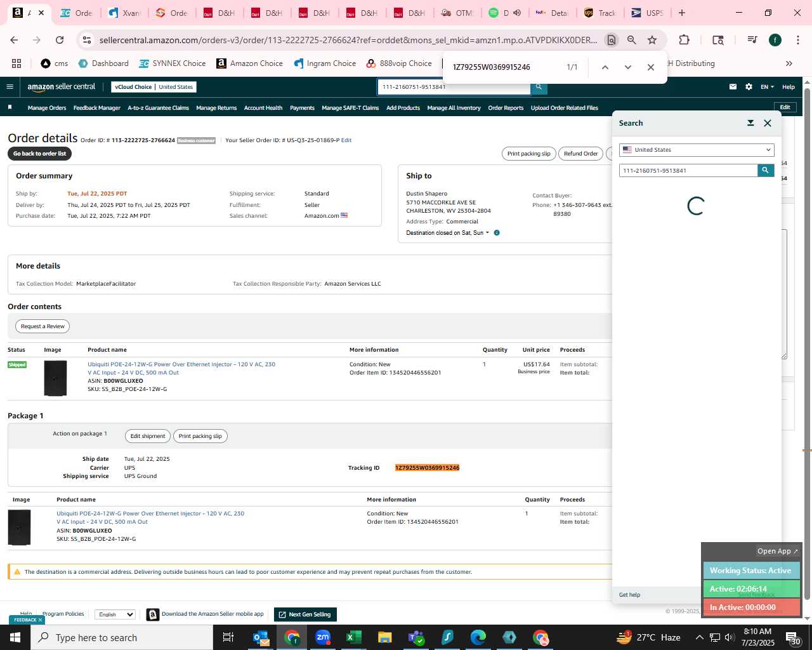Screen dimensions: 812x650
Task: Open A-to-z Guarantee Claims menu item
Action: [x=158, y=108]
